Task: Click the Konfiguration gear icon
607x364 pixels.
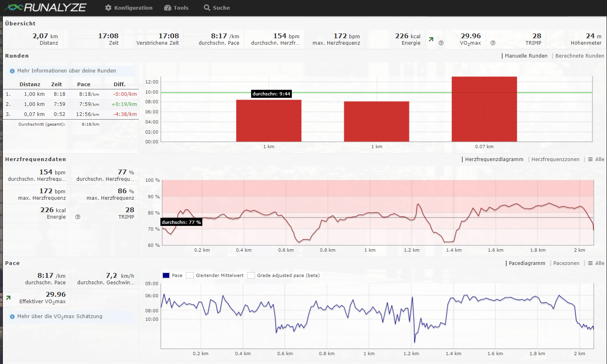Action: 108,8
